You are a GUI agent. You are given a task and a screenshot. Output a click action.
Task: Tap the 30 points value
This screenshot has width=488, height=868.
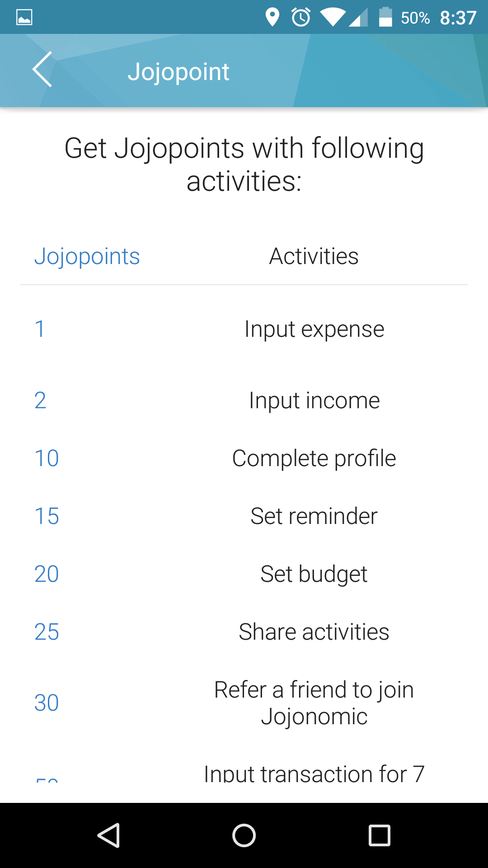coord(47,703)
